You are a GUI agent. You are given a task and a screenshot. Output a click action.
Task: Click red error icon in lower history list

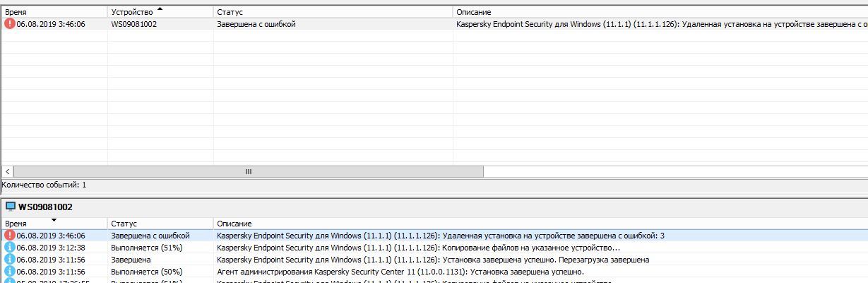click(x=9, y=236)
